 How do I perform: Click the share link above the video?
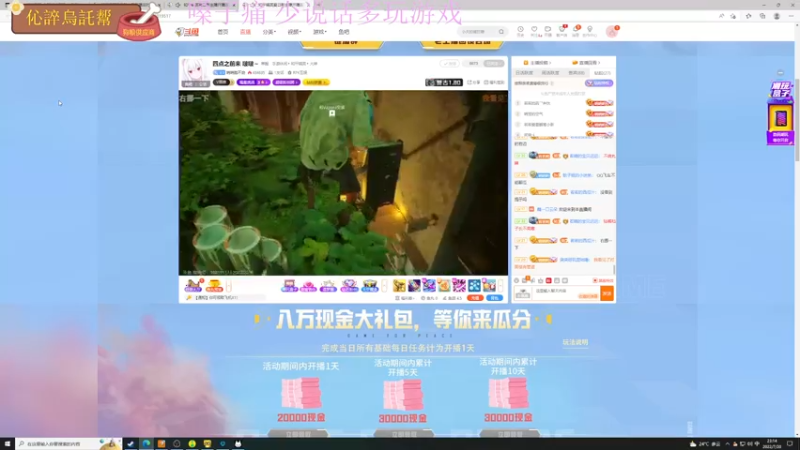474,82
